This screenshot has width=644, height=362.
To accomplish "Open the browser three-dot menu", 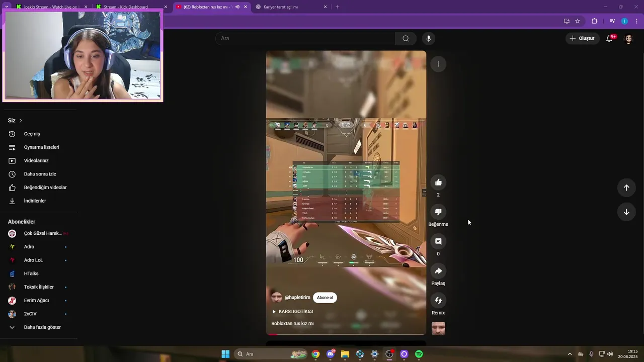I will pos(636,21).
